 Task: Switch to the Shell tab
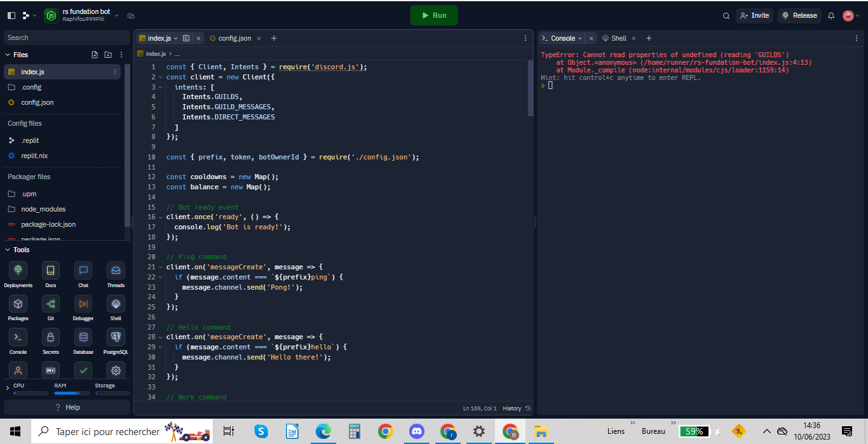click(618, 38)
